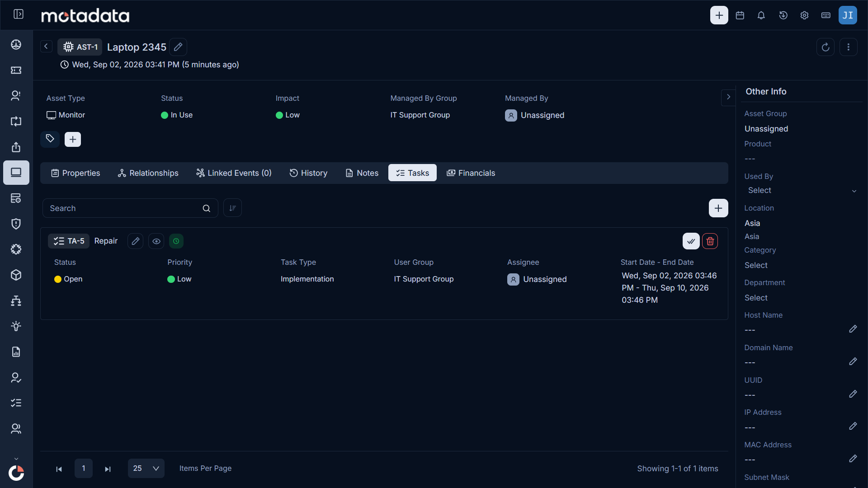
Task: Toggle the sidebar collapse icon
Action: click(19, 14)
